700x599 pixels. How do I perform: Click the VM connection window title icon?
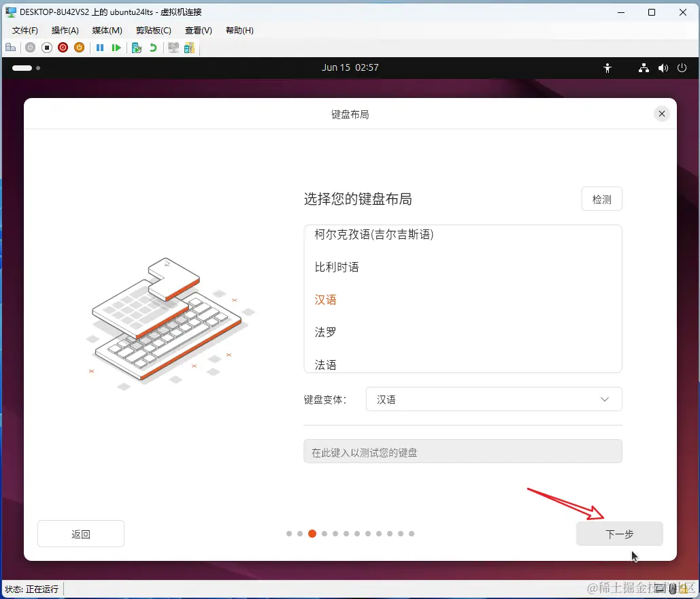pyautogui.click(x=11, y=12)
